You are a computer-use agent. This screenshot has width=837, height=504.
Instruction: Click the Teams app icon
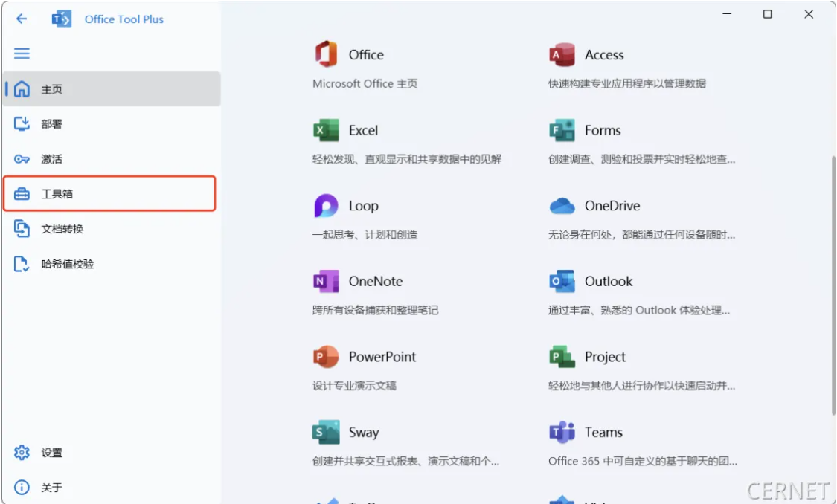point(562,433)
